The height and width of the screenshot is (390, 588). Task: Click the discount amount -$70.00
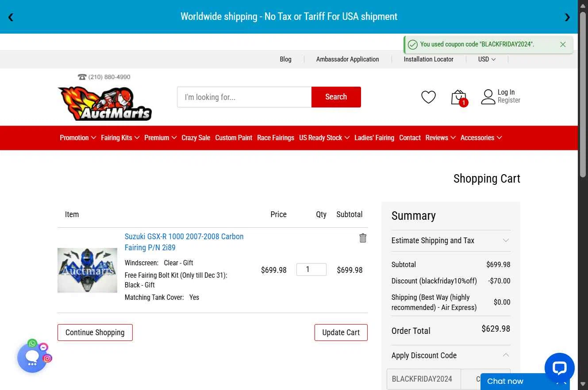click(x=499, y=281)
